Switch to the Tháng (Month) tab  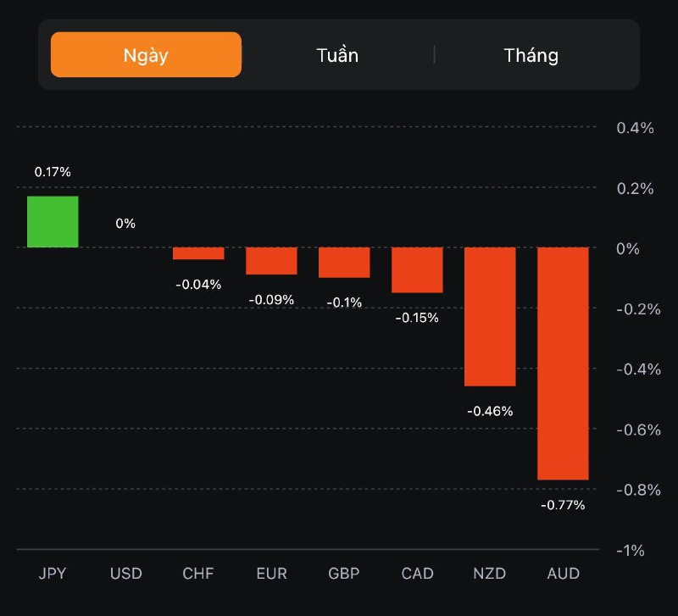(x=531, y=55)
